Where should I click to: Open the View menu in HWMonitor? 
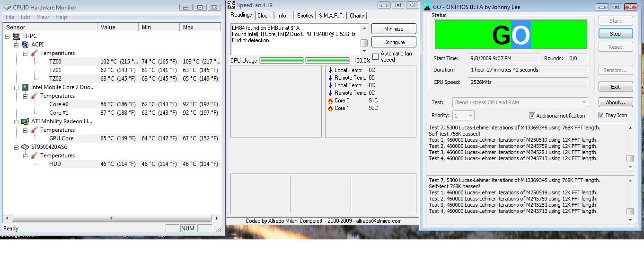[x=43, y=17]
